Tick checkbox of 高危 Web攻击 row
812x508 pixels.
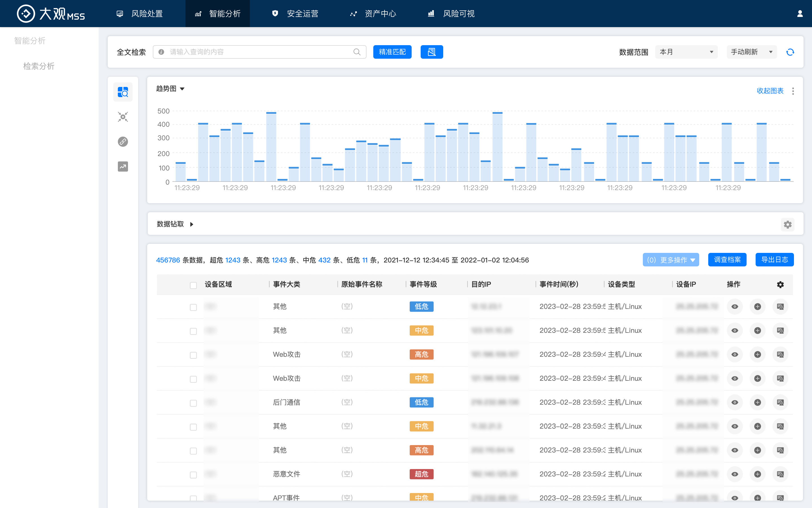click(x=193, y=355)
